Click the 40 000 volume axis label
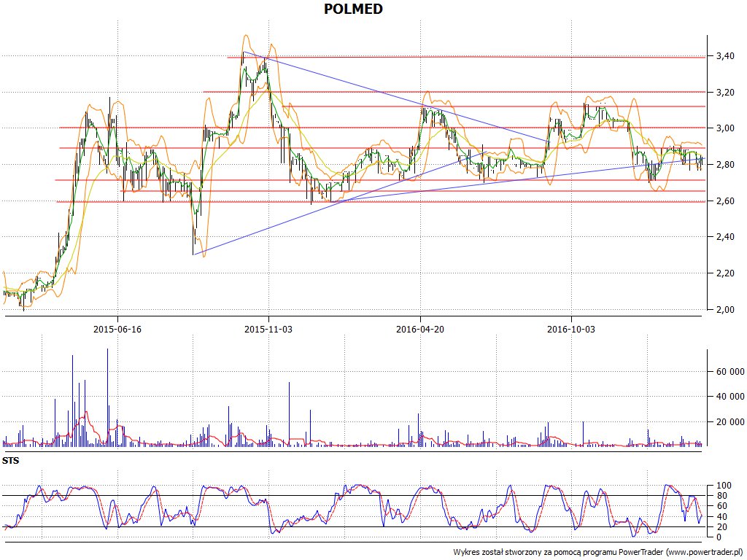 coord(729,396)
